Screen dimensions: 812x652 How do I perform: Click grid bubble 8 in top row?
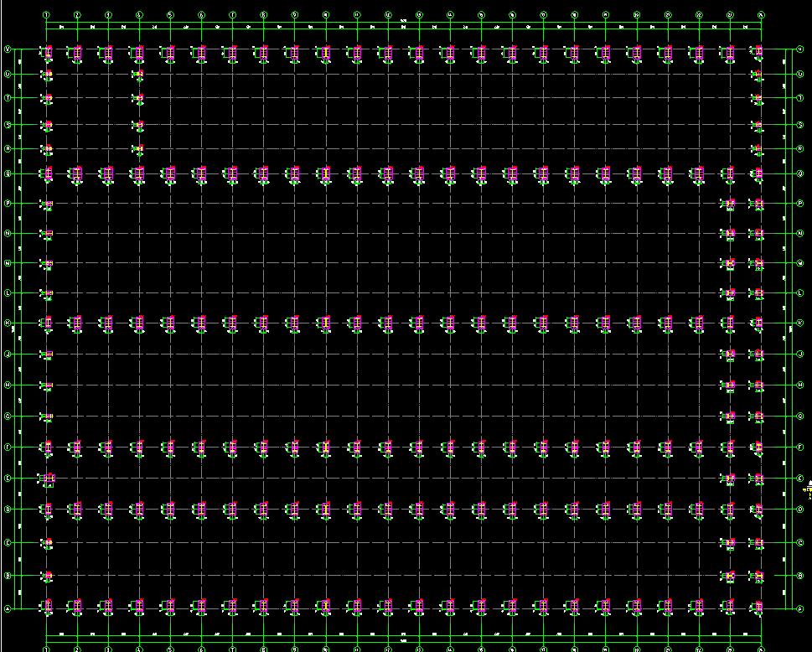point(264,15)
